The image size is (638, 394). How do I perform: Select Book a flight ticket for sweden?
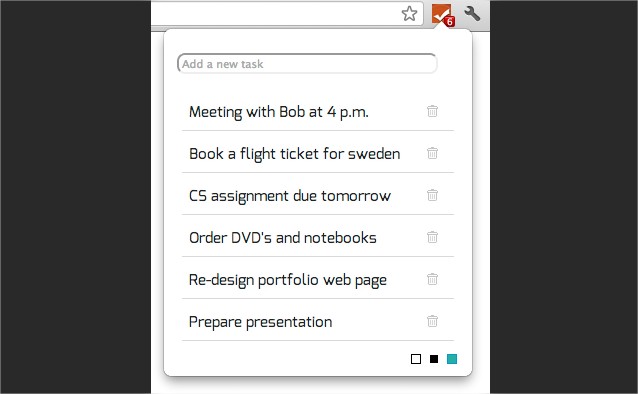(295, 154)
